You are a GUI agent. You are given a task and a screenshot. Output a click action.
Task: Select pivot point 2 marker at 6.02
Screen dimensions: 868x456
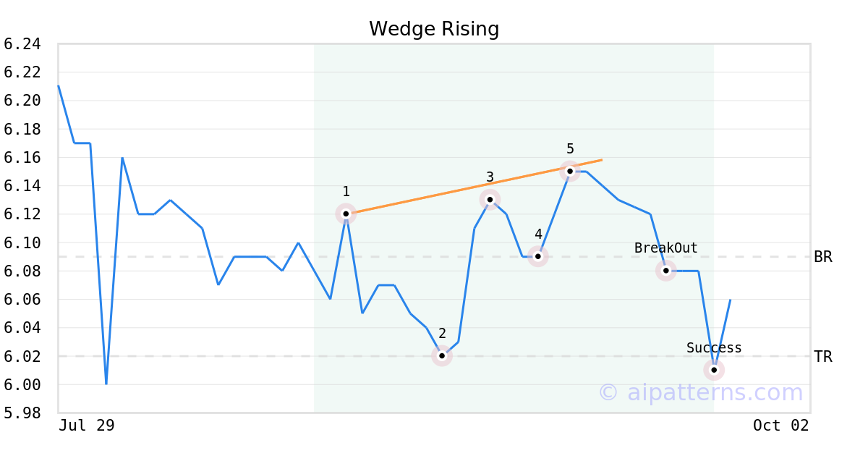[x=442, y=355]
